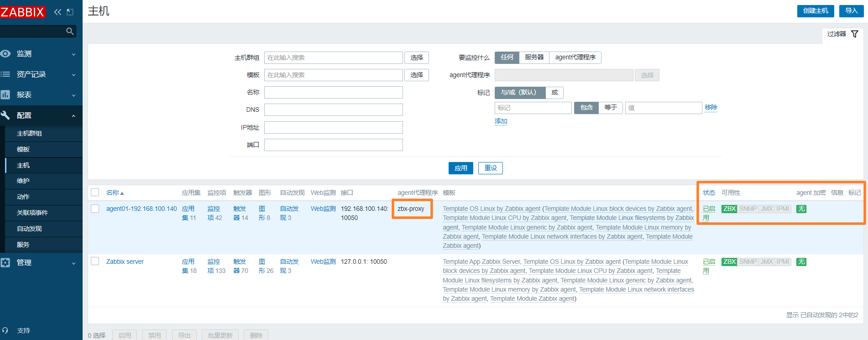Open 模板 submenu item
868x340 pixels.
tap(23, 149)
